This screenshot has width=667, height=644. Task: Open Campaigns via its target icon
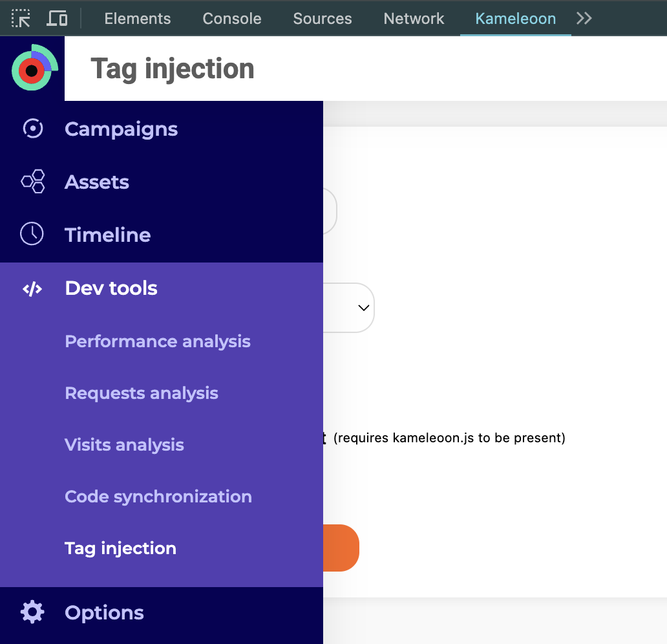32,129
